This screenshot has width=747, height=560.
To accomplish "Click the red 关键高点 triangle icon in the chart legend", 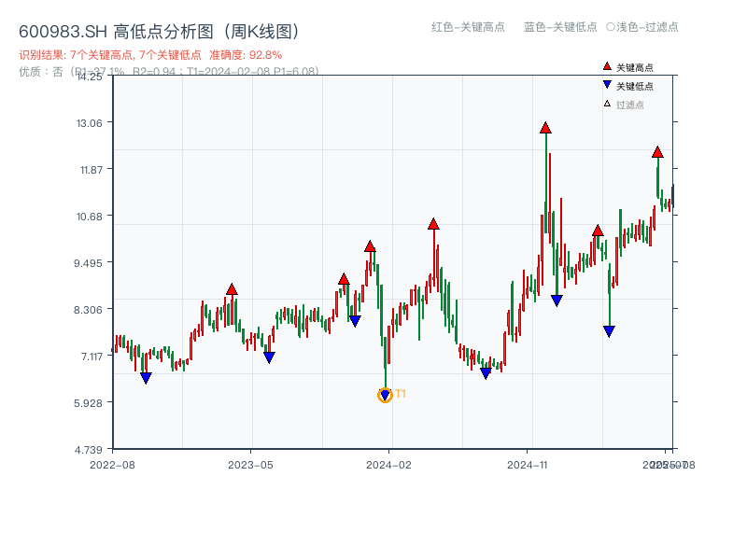I will point(607,66).
